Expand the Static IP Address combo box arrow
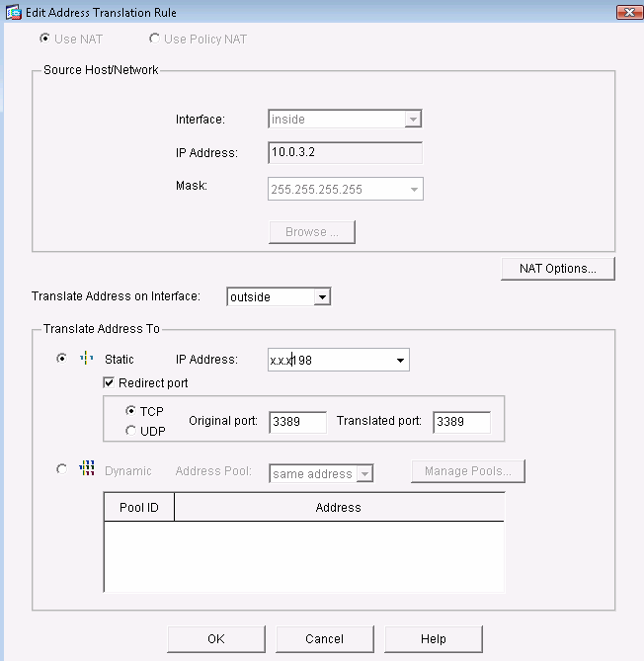This screenshot has height=661, width=644. point(400,360)
